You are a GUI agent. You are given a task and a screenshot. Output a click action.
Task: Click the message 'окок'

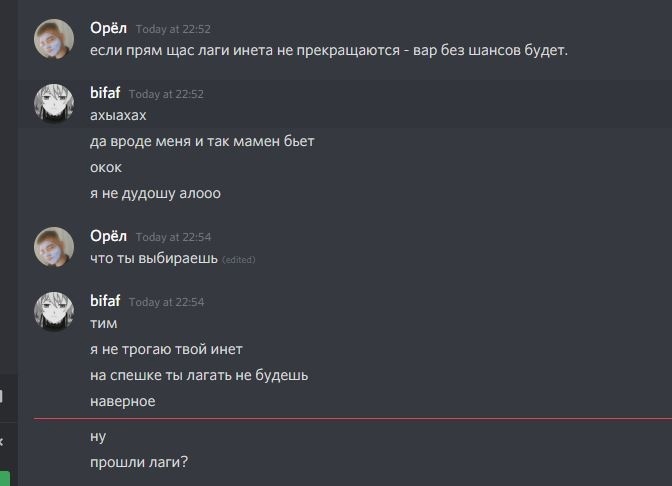106,167
